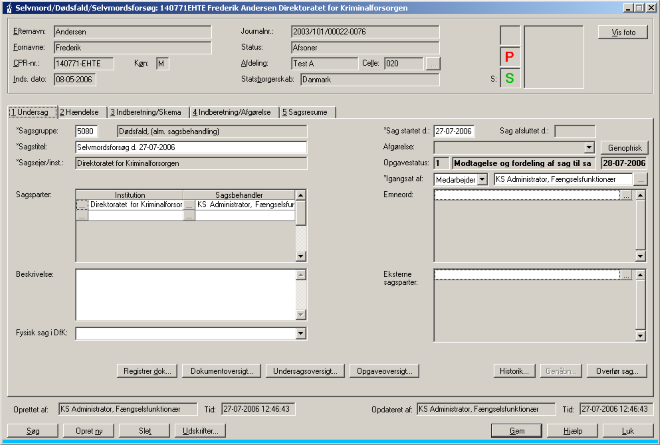Open the Sagsresume tab
Viewport: 660px width, 445px height.
(x=308, y=112)
